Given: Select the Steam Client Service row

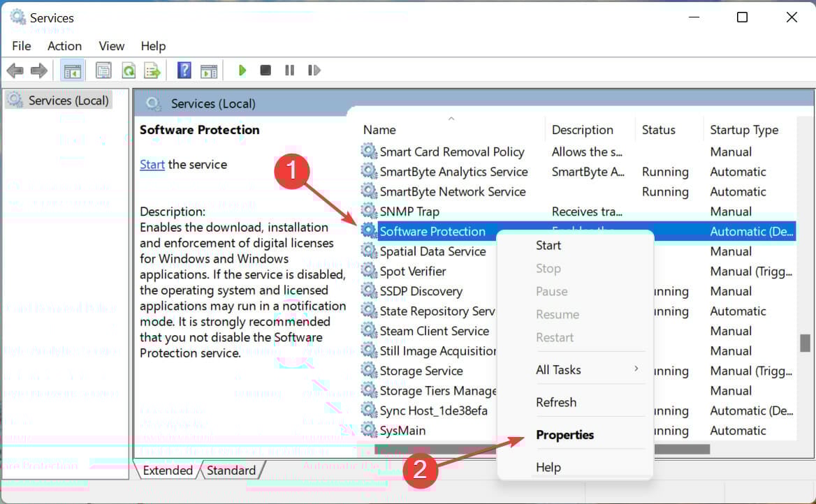Looking at the screenshot, I should coord(435,331).
